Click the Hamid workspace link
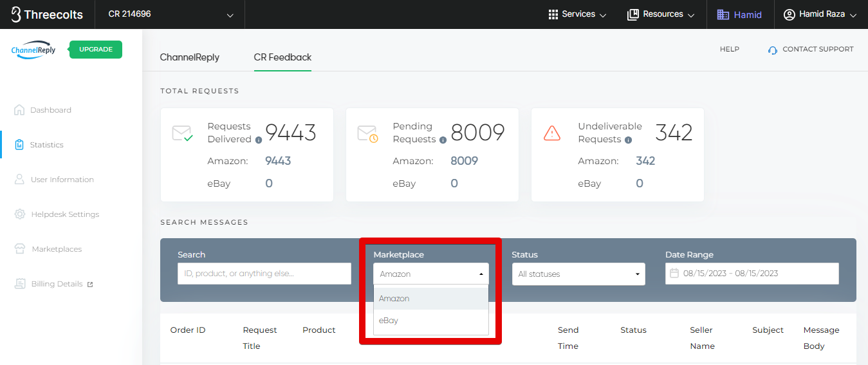The height and width of the screenshot is (365, 868). (739, 14)
